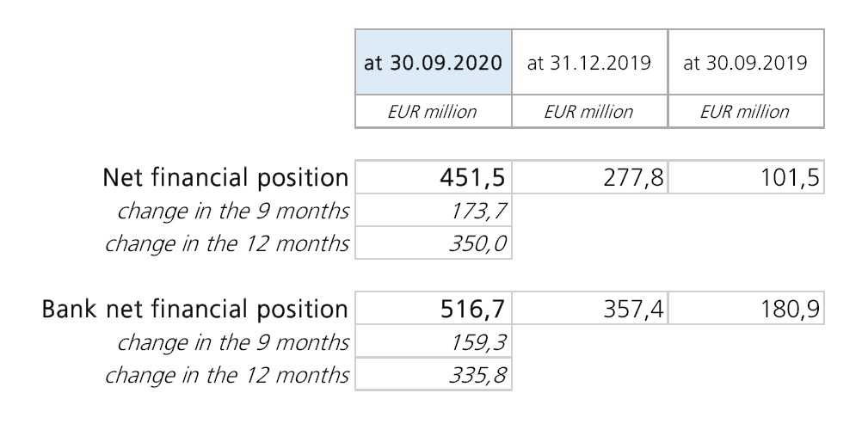Select the 'Net financial position' row label

(225, 178)
